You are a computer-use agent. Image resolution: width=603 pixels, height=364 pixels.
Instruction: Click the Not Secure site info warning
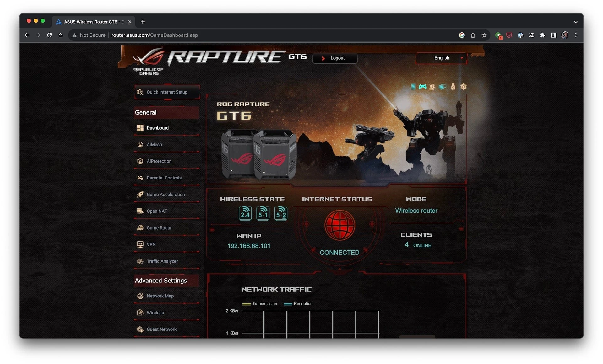coord(89,35)
